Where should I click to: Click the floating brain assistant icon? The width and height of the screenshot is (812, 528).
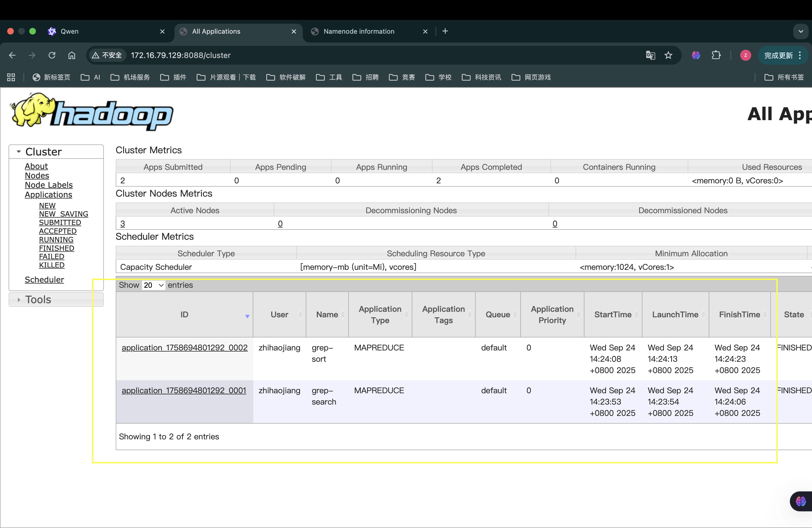801,501
